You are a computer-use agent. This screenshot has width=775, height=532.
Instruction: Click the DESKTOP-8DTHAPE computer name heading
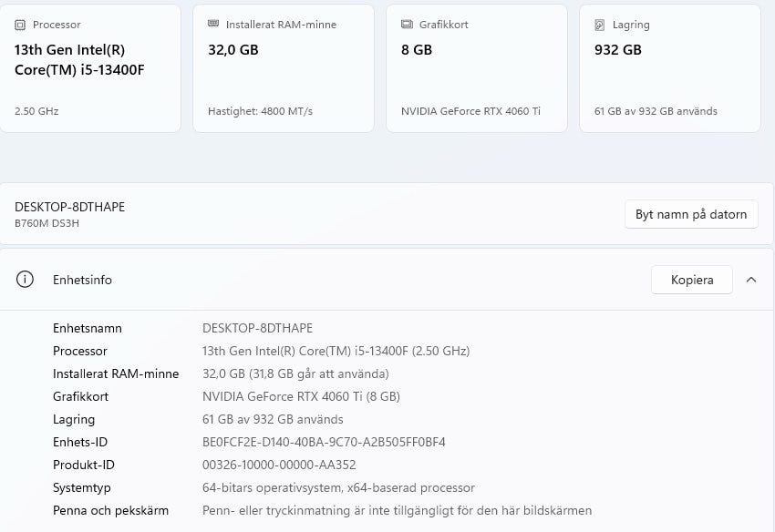[x=69, y=207]
